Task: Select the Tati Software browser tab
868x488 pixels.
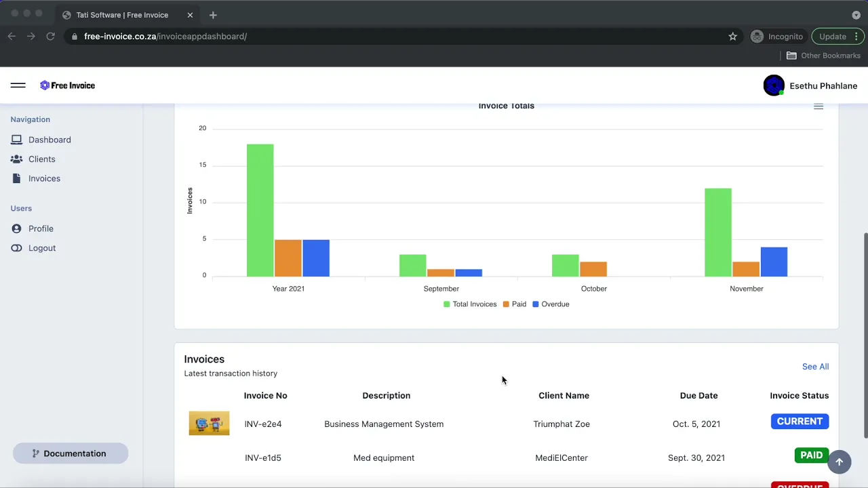Action: coord(126,15)
